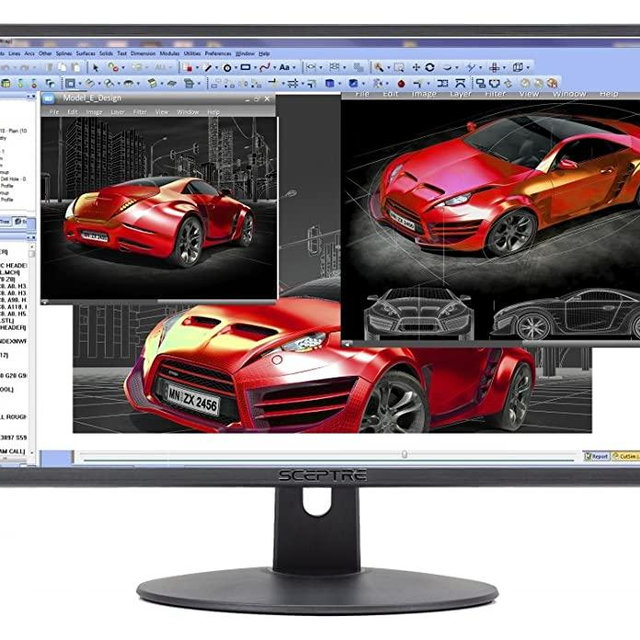Image resolution: width=640 pixels, height=640 pixels.
Task: Select the Aa text tool
Action: click(x=284, y=67)
